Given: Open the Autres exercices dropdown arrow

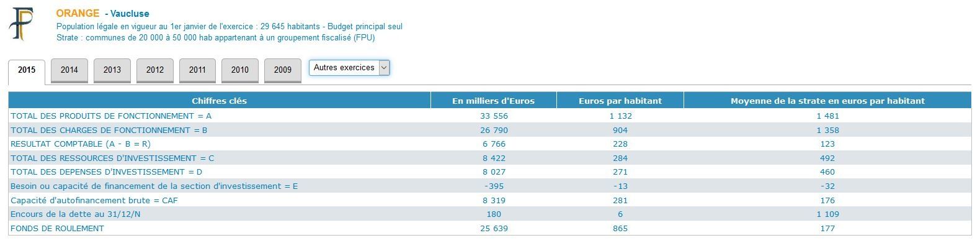Looking at the screenshot, I should [384, 68].
